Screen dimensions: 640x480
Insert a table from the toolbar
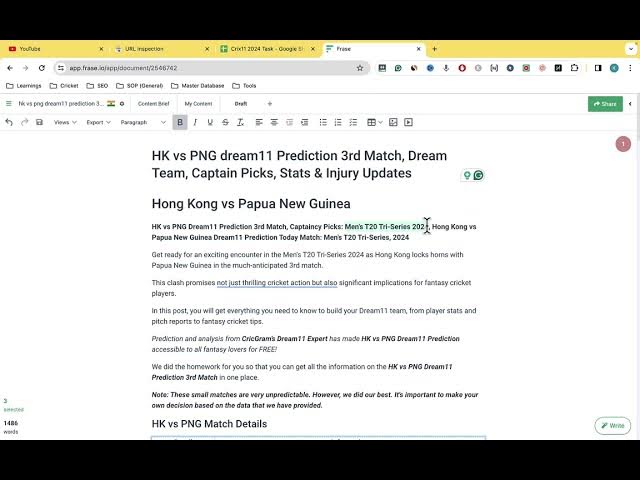(373, 122)
